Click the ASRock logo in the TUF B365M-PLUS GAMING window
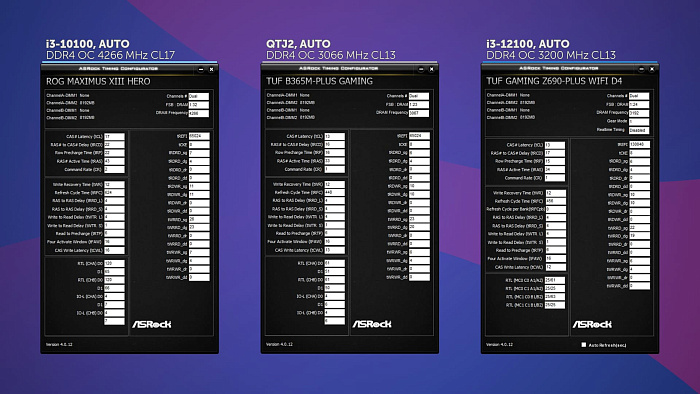Screen dimensions: 700x394 click(371, 324)
